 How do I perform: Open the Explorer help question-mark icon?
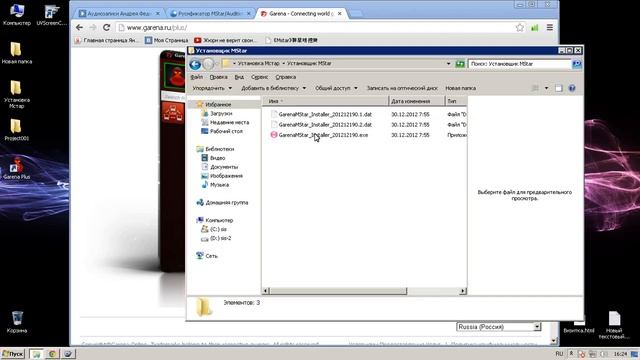[x=572, y=88]
